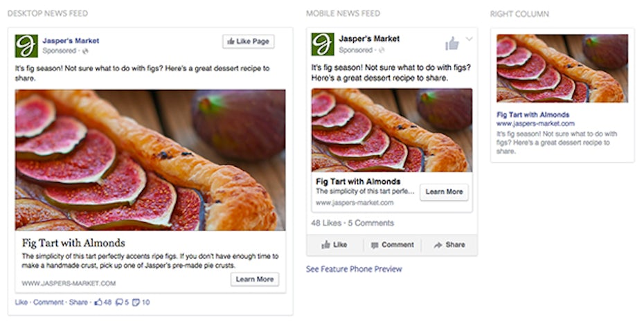Open the See Feature Phone Preview link
The image size is (644, 326).
pyautogui.click(x=354, y=269)
